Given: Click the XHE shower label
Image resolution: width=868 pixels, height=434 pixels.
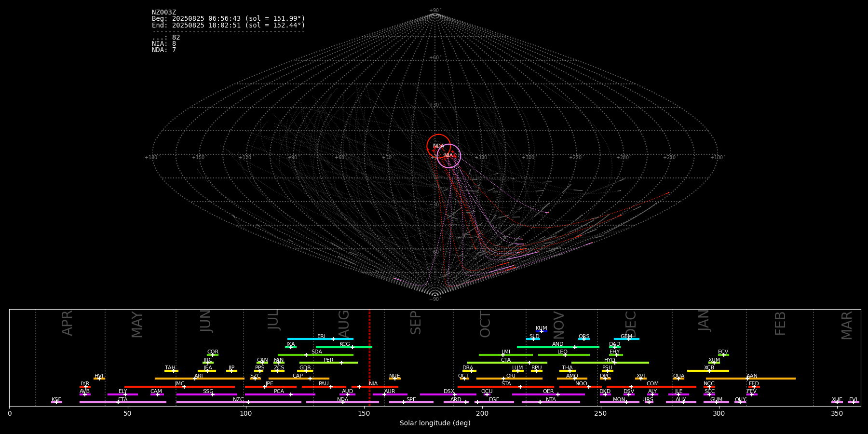Looking at the screenshot, I should 837,400.
